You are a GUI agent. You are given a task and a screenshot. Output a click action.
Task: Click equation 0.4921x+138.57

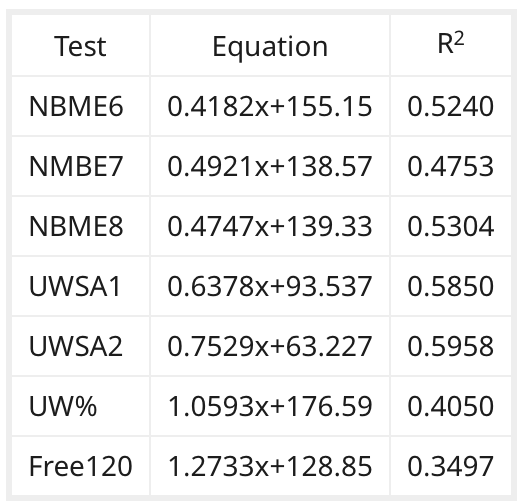coord(270,166)
